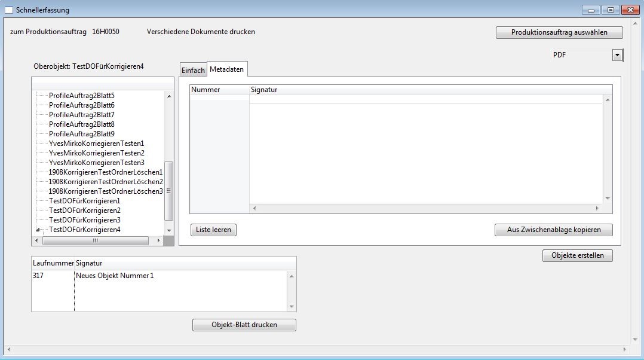Select TestDOFürKorrigieren2 tree item
Screen dimensions: 644x360
pyautogui.click(x=84, y=210)
